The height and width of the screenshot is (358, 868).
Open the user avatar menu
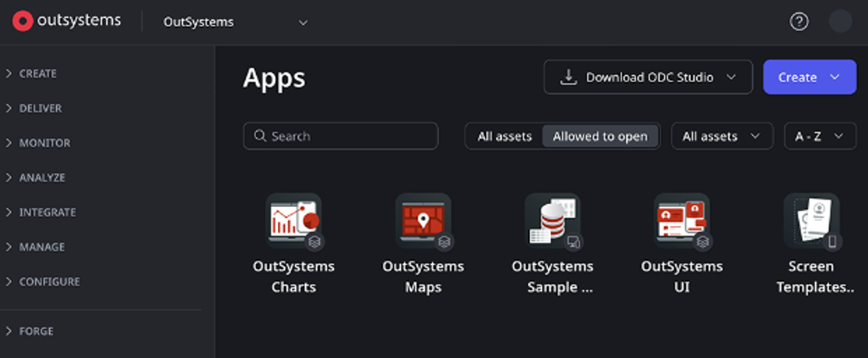[x=840, y=21]
